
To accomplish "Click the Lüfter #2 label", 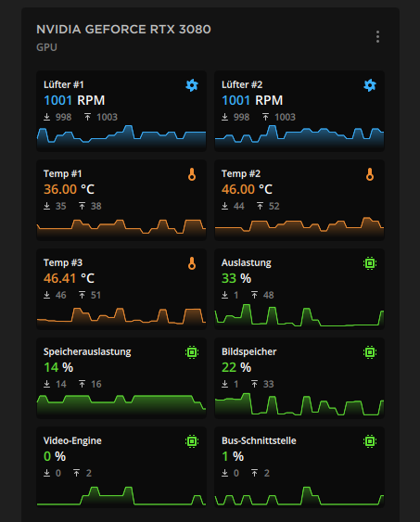I will click(242, 84).
